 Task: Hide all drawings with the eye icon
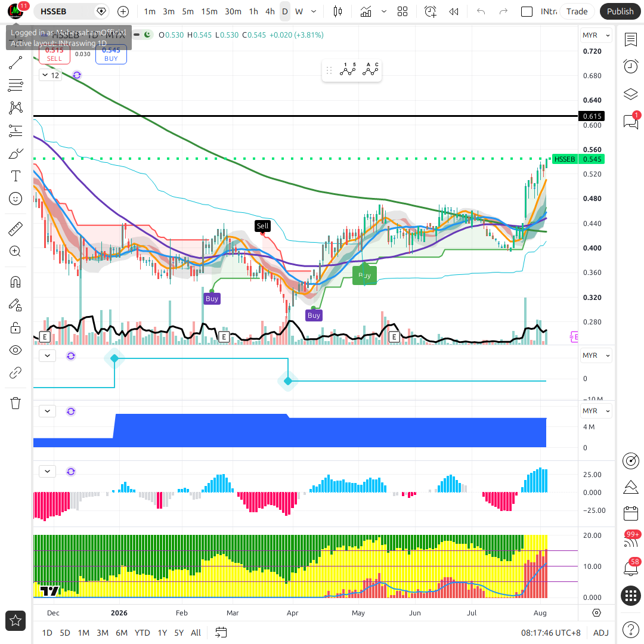[x=16, y=351]
